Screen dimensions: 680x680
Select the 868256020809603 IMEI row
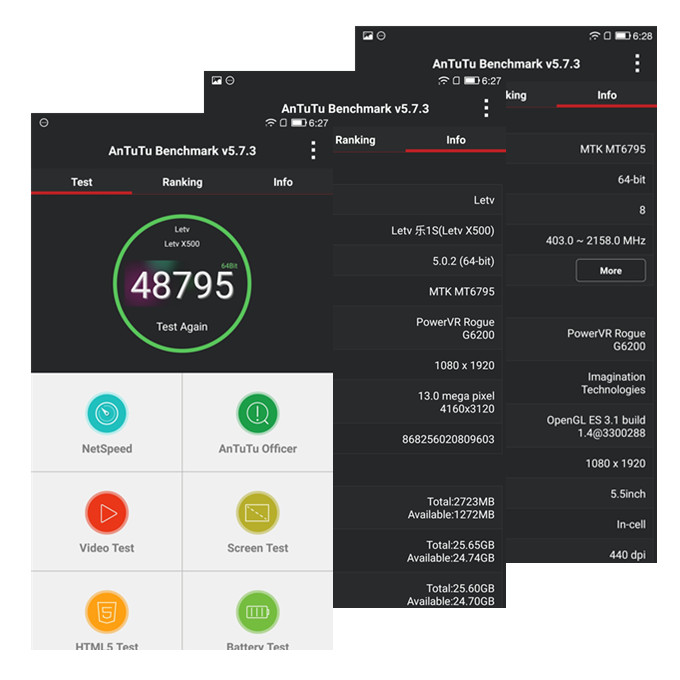[x=418, y=439]
